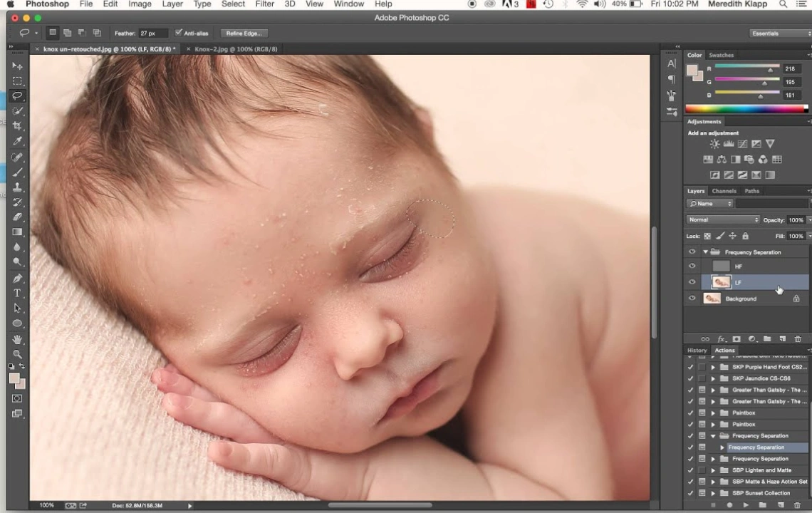The height and width of the screenshot is (513, 812).
Task: Select the Crop tool
Action: [18, 125]
